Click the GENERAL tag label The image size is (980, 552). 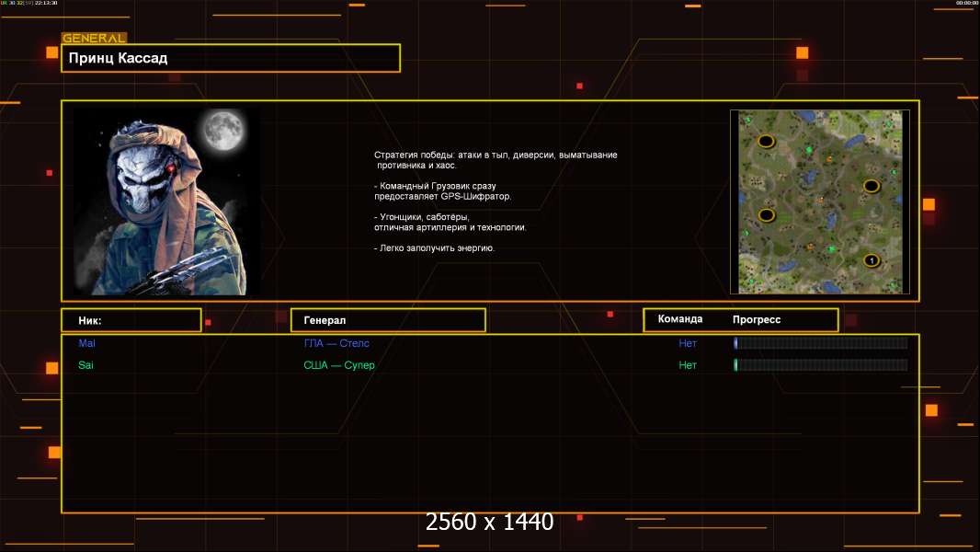pyautogui.click(x=94, y=39)
